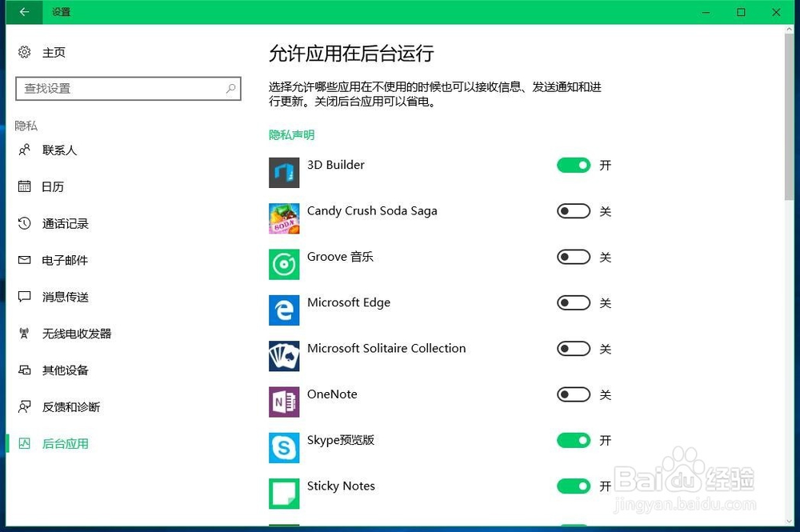Go back using the arrow button

tap(22, 12)
